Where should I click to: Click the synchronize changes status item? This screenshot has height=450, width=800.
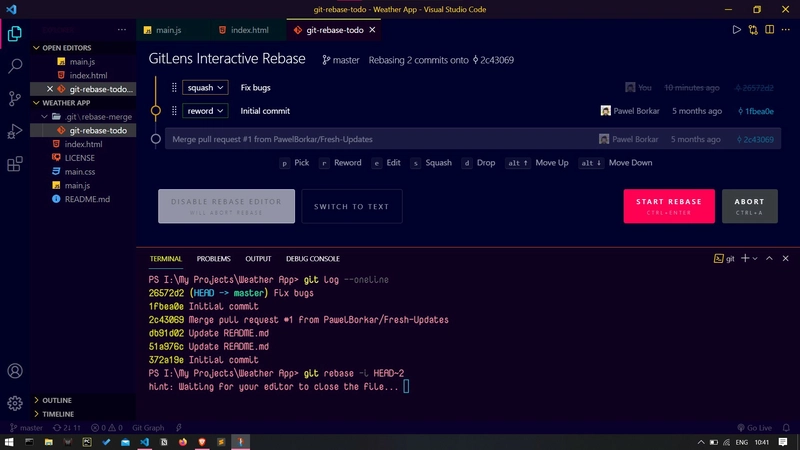(67, 428)
